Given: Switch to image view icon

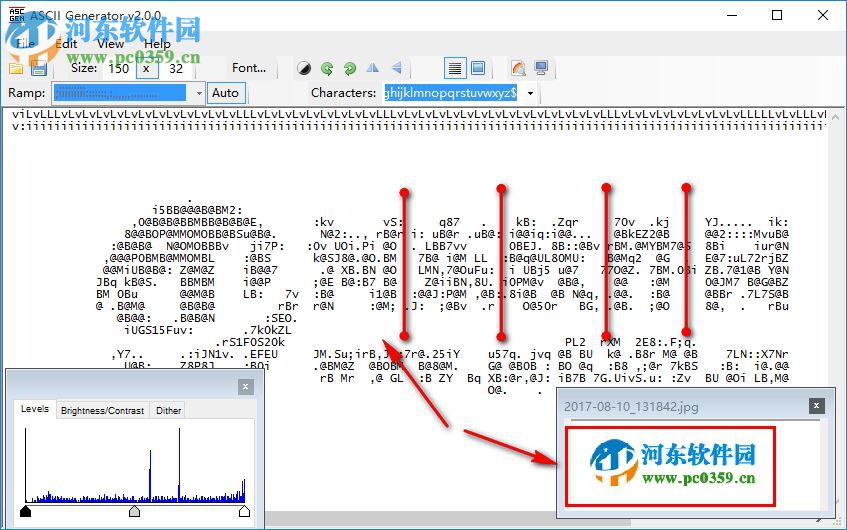Looking at the screenshot, I should pos(478,68).
